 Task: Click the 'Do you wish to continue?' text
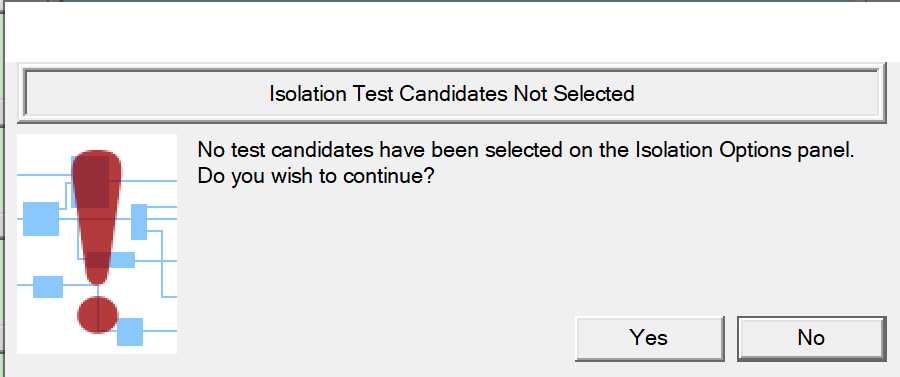coord(315,176)
